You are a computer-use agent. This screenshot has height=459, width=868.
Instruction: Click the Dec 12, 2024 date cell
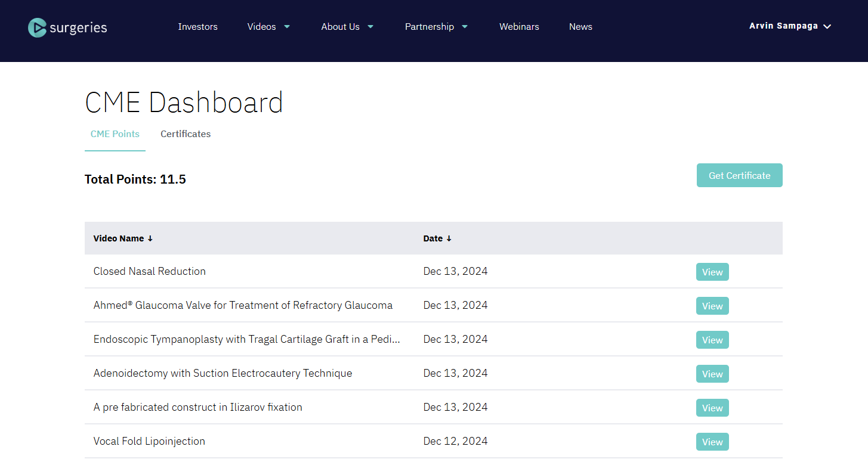point(455,441)
